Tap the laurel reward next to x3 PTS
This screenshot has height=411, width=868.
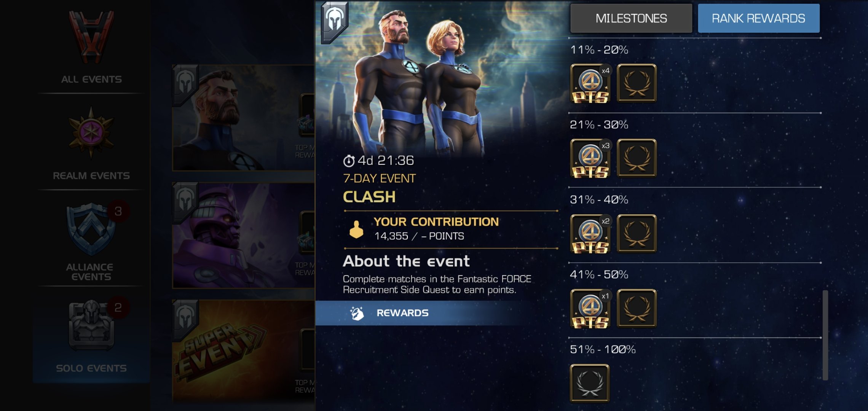pyautogui.click(x=637, y=158)
